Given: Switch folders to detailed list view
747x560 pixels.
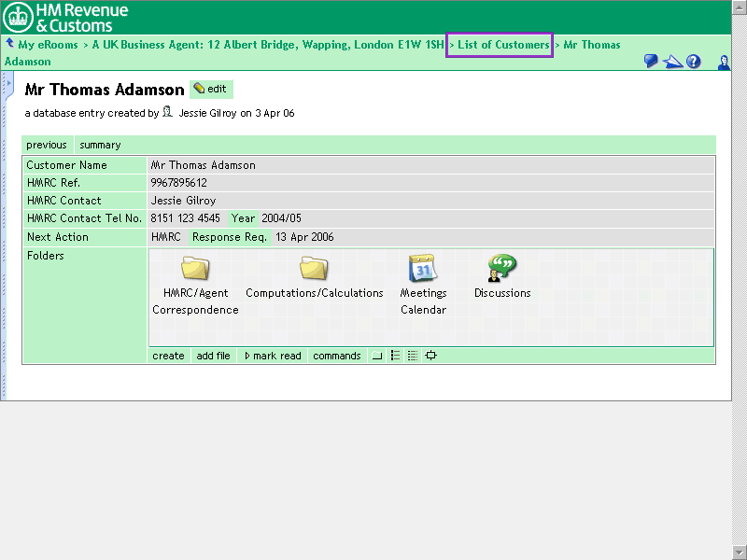Looking at the screenshot, I should pyautogui.click(x=413, y=356).
